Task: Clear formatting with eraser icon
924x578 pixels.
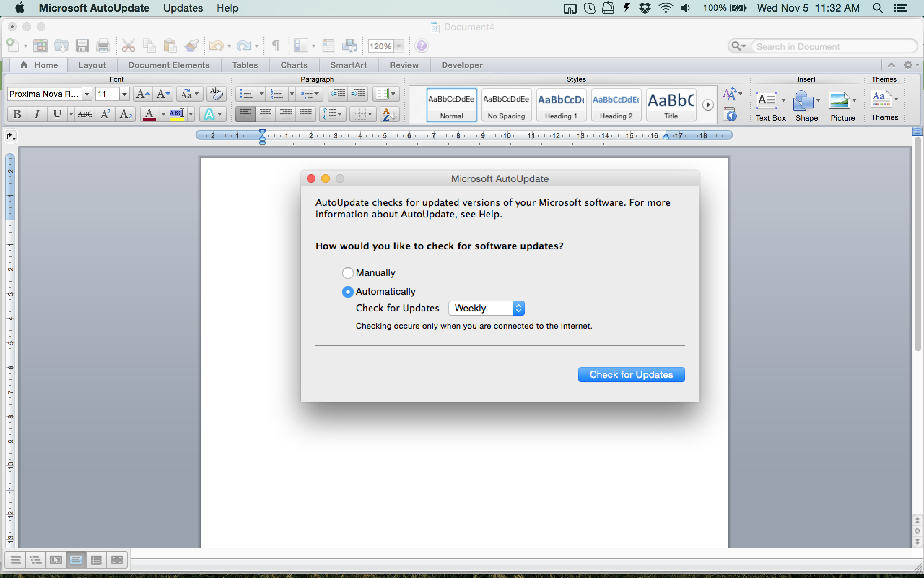Action: [x=216, y=94]
